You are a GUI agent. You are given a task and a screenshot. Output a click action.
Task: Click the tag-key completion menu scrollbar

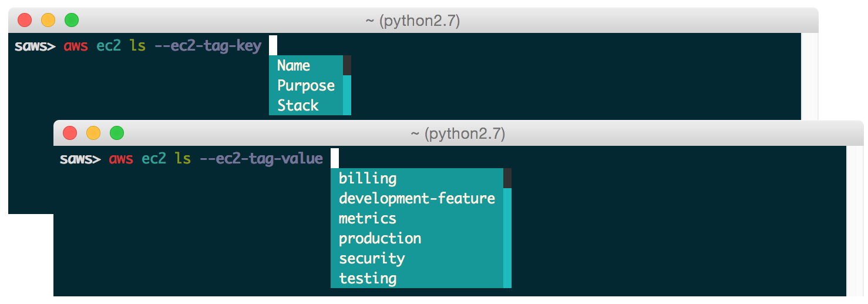pyautogui.click(x=347, y=85)
